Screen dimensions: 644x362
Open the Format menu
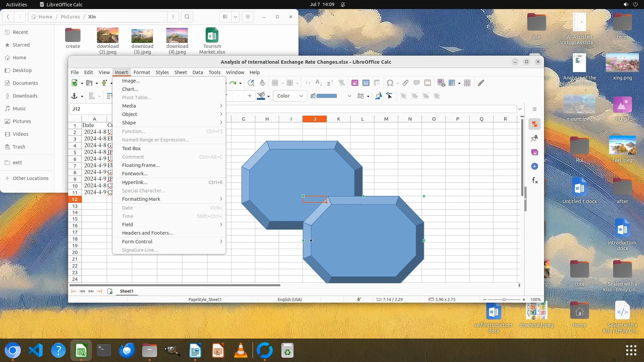tap(142, 72)
